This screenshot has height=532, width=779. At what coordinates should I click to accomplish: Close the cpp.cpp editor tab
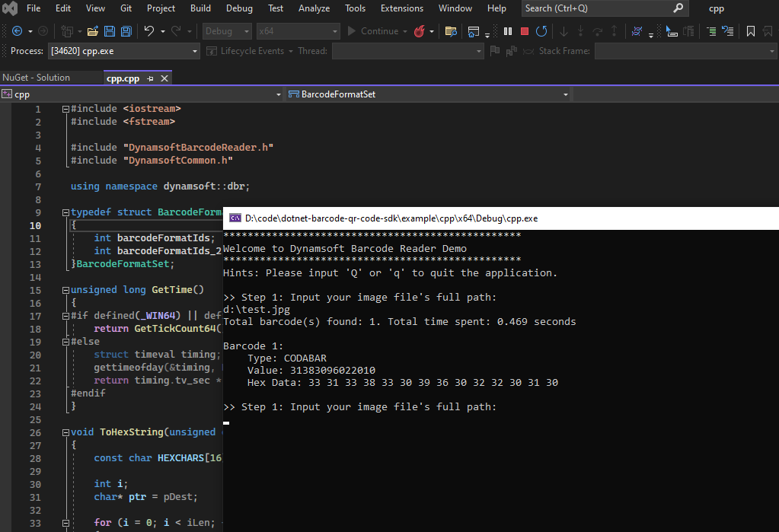[x=164, y=78]
